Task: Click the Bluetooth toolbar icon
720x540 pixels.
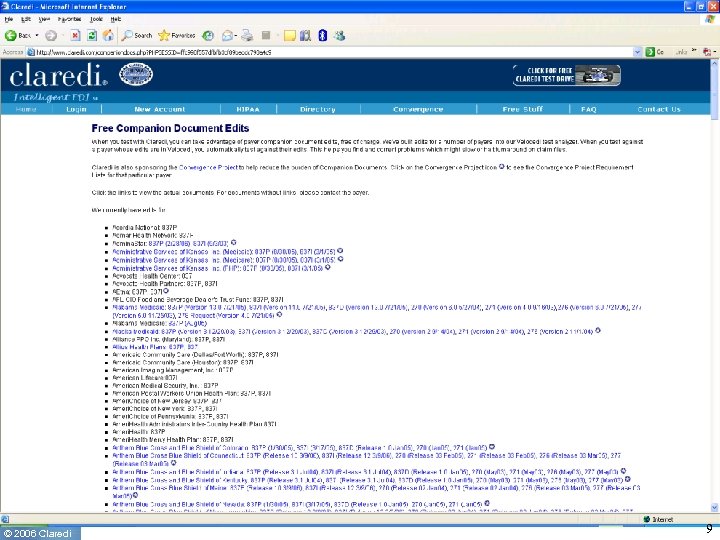Action: point(322,35)
